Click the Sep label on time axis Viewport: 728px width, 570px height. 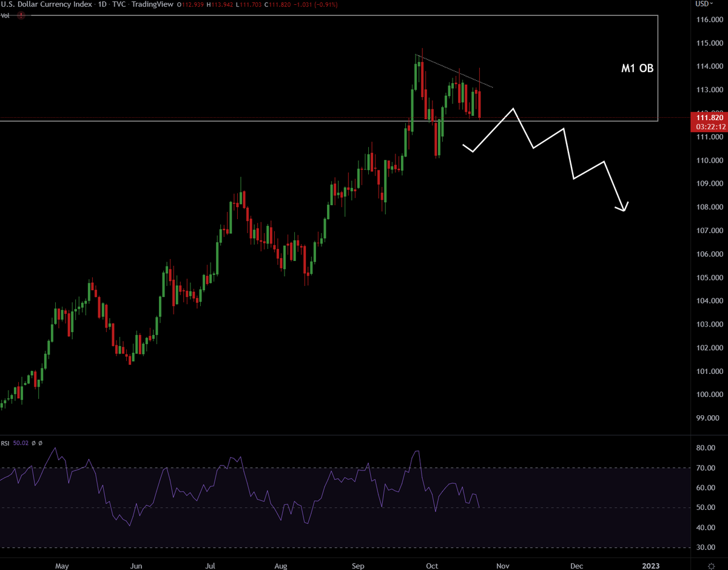[359, 566]
